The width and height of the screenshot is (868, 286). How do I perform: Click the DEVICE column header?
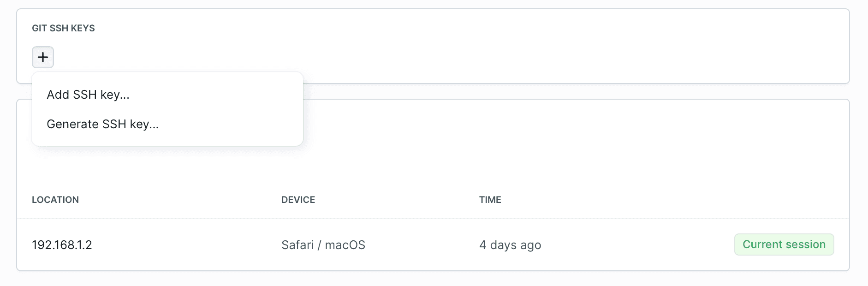298,200
